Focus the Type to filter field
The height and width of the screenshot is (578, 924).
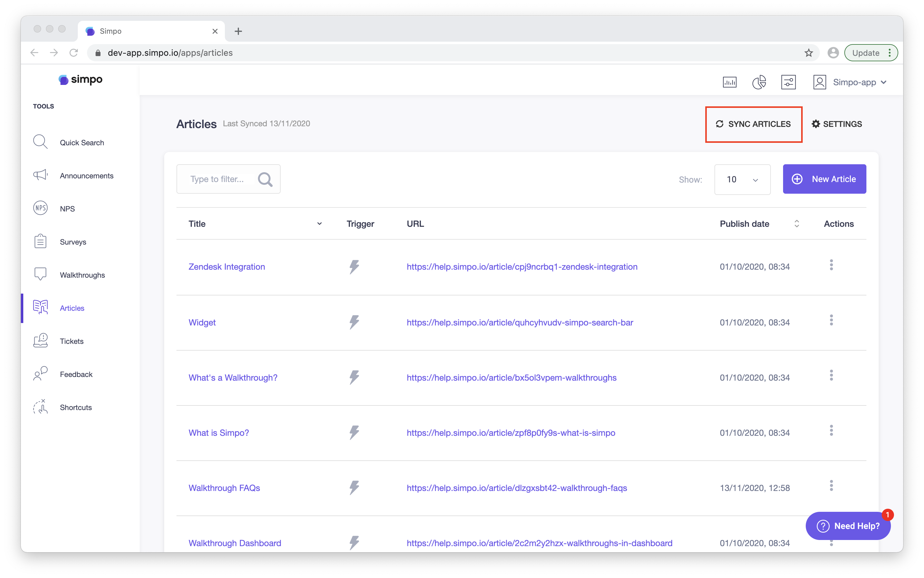[x=228, y=179]
